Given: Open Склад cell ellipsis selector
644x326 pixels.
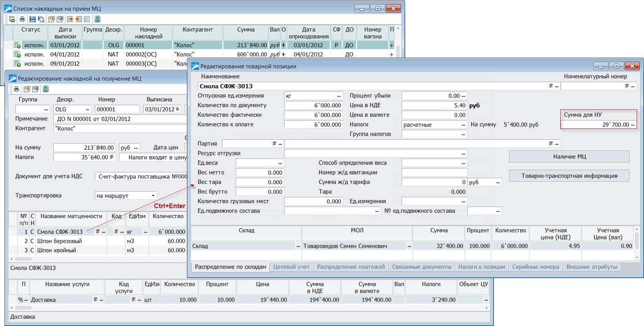Looking at the screenshot, I should point(298,246).
